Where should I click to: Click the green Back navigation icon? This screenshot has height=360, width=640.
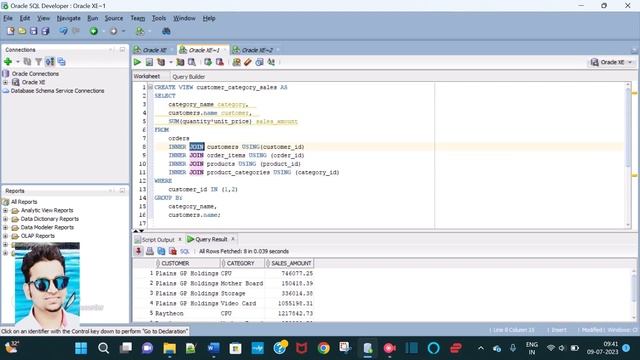click(x=93, y=31)
